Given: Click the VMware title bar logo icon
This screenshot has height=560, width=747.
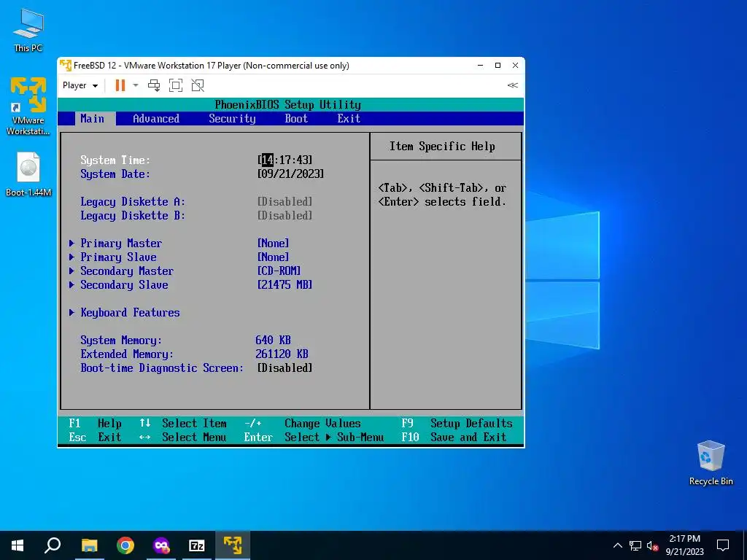Looking at the screenshot, I should coord(66,65).
